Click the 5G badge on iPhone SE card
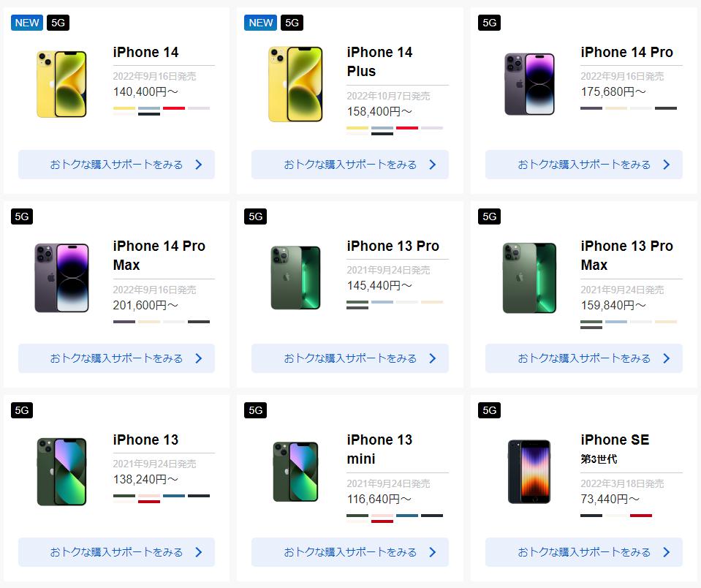701x588 pixels. 489,410
